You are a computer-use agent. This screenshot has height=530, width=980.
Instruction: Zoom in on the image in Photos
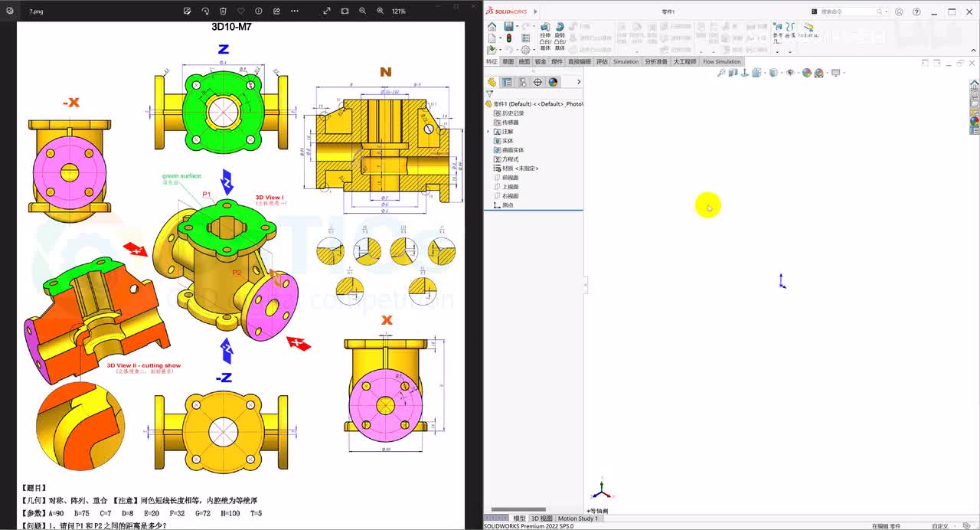tap(381, 11)
